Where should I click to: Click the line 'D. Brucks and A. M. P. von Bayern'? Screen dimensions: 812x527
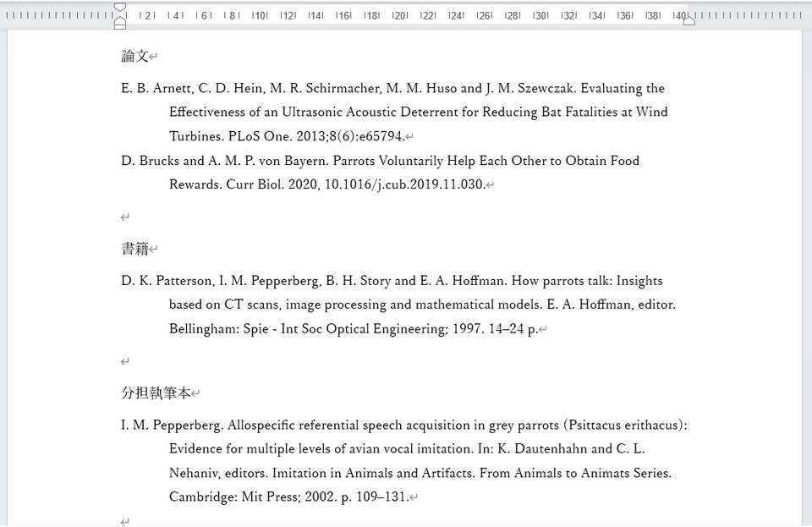coord(380,161)
